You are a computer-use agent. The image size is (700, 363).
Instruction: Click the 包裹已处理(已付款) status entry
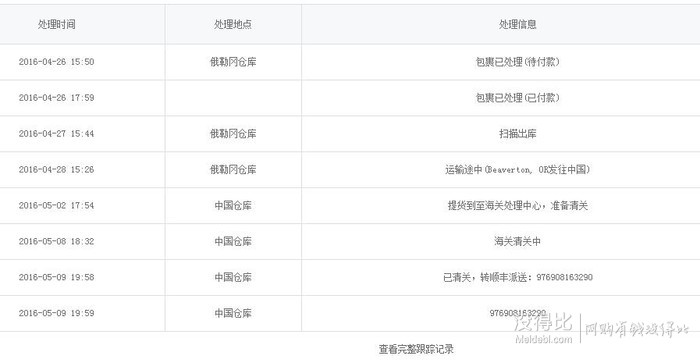pyautogui.click(x=517, y=98)
